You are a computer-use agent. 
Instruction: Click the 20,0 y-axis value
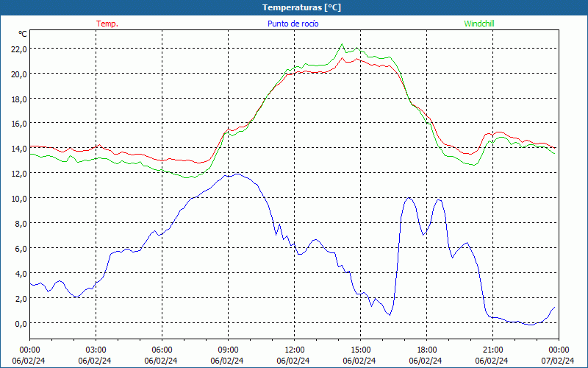click(18, 74)
